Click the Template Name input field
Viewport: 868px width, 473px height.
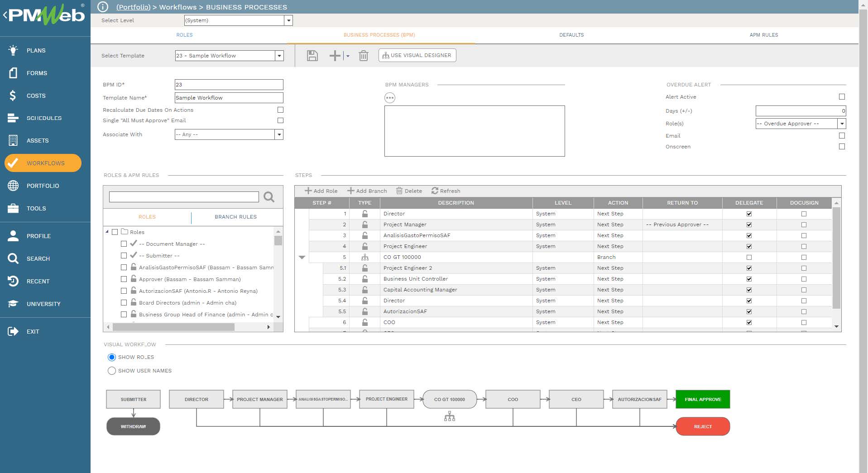[229, 98]
